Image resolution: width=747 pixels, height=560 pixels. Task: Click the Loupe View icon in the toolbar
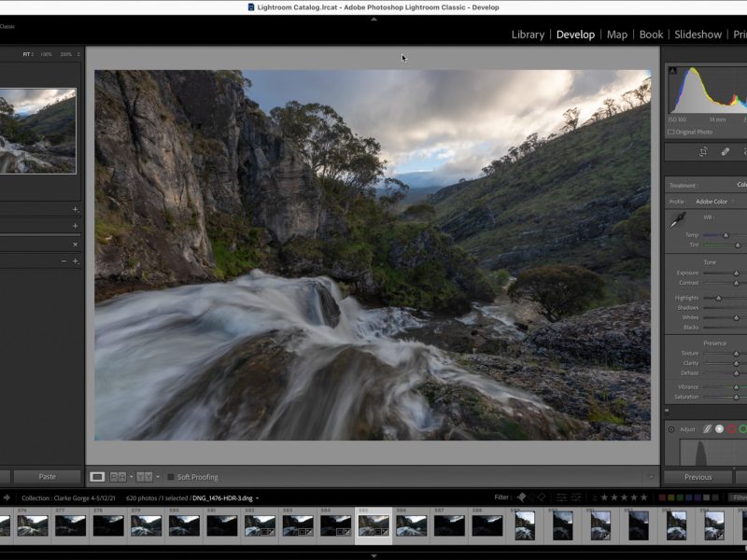(x=97, y=476)
